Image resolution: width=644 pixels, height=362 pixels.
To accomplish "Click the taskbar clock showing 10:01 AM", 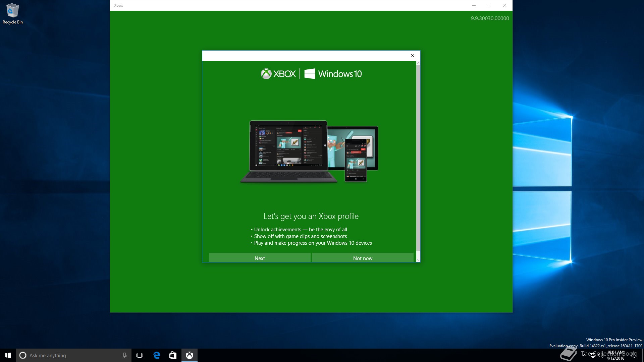I will click(x=615, y=355).
